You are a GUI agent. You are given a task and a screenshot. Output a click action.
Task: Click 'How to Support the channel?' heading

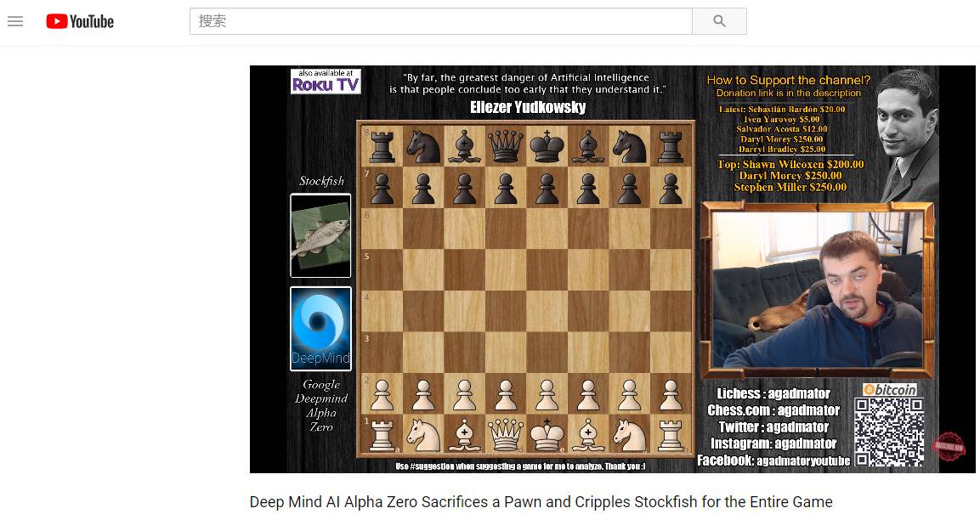[x=788, y=80]
